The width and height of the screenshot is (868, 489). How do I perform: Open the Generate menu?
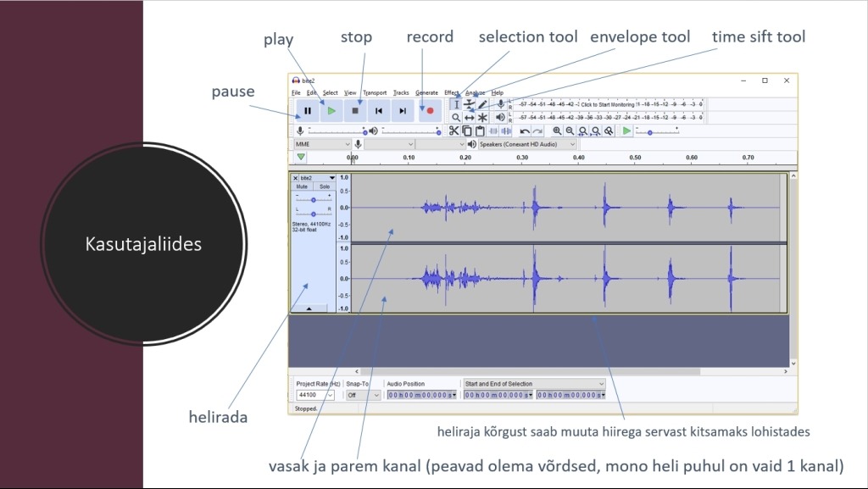click(427, 93)
